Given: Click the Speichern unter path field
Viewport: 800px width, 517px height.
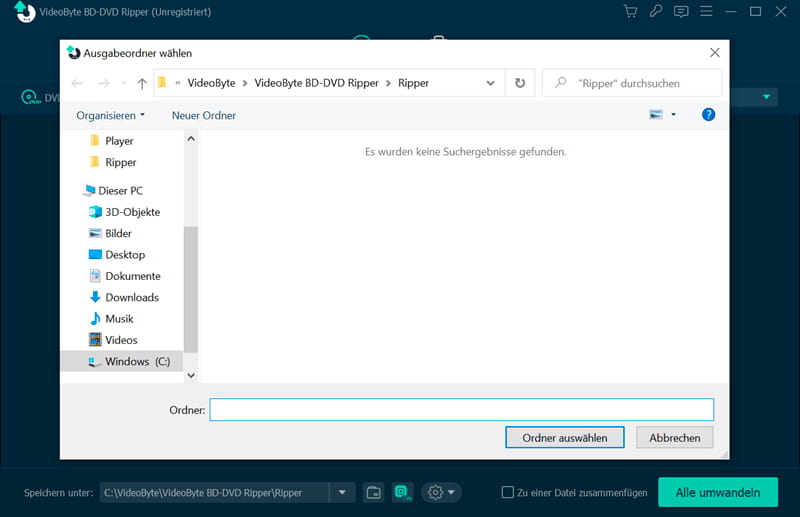Looking at the screenshot, I should tap(214, 493).
